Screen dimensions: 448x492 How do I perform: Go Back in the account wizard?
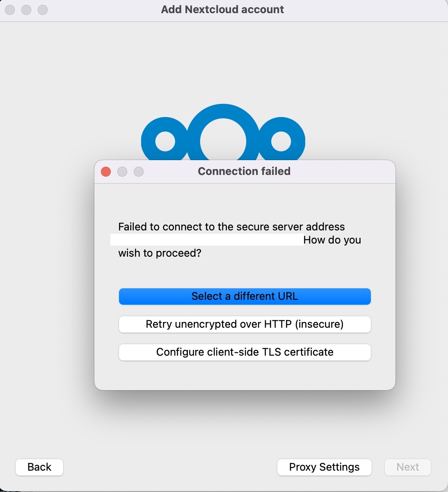pyautogui.click(x=39, y=467)
